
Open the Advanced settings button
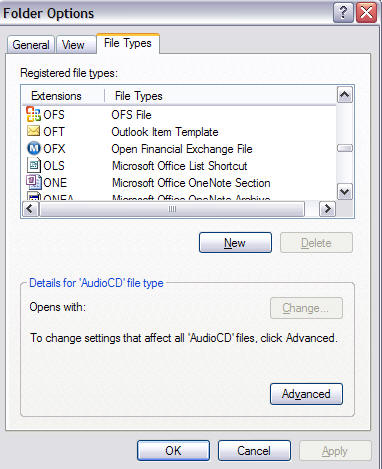(306, 394)
